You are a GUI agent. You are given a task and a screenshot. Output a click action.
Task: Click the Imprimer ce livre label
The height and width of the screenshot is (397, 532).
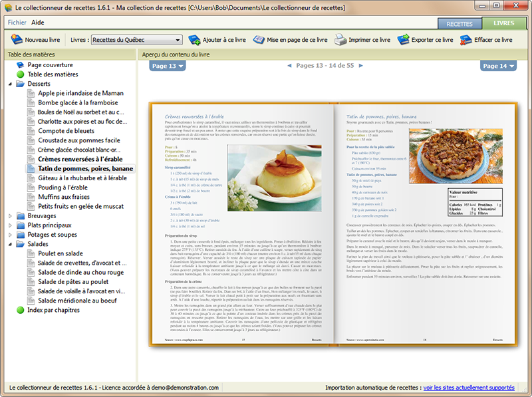pos(370,40)
